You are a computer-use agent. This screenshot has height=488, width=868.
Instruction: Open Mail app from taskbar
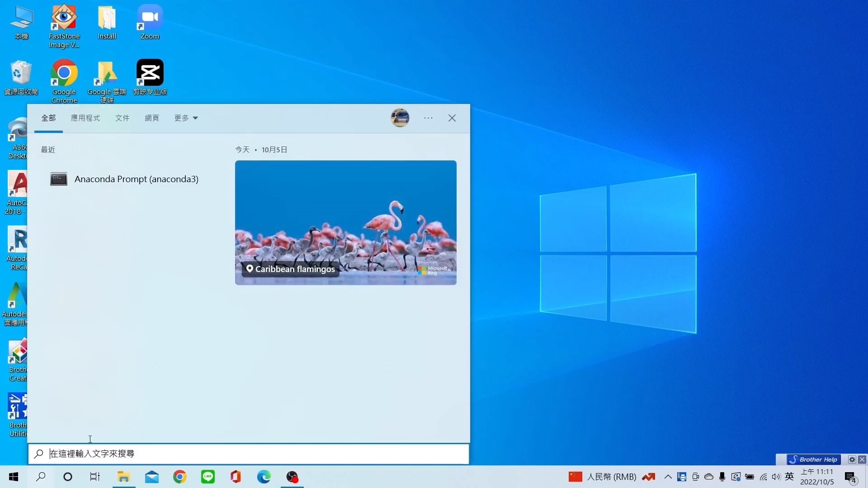tap(152, 477)
